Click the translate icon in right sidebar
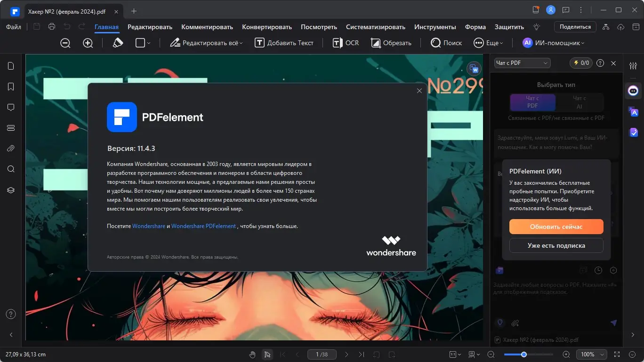 (633, 111)
